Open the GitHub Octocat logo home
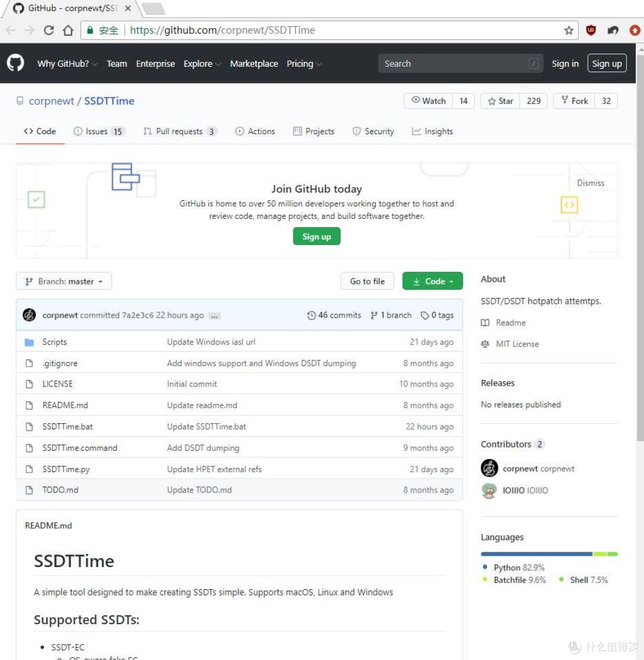 (16, 63)
